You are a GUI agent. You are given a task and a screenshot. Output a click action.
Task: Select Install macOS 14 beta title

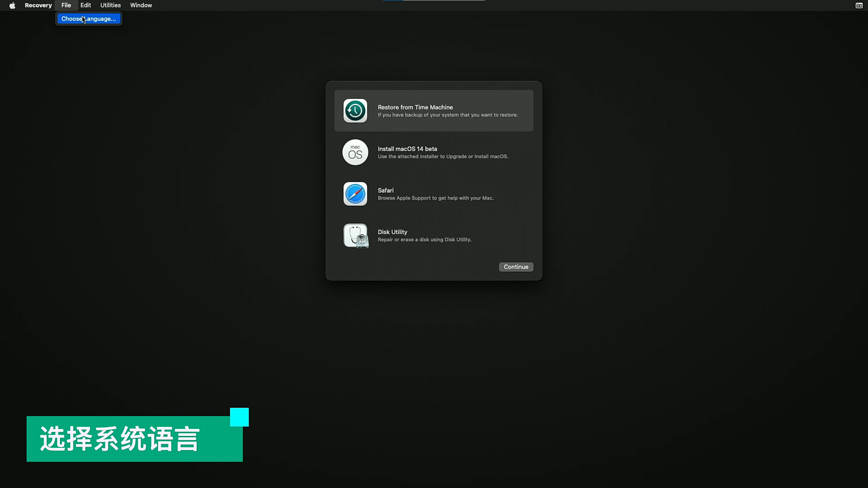coord(407,149)
